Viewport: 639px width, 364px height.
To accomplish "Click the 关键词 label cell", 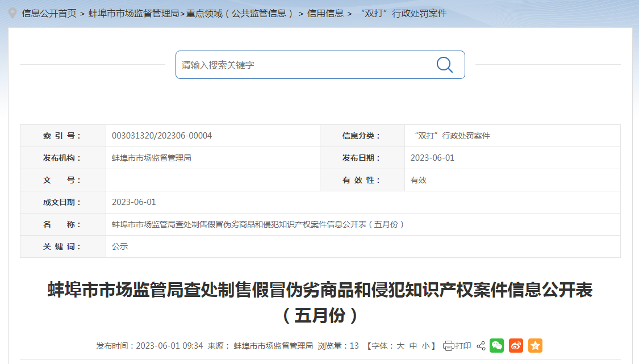I will click(x=63, y=246).
